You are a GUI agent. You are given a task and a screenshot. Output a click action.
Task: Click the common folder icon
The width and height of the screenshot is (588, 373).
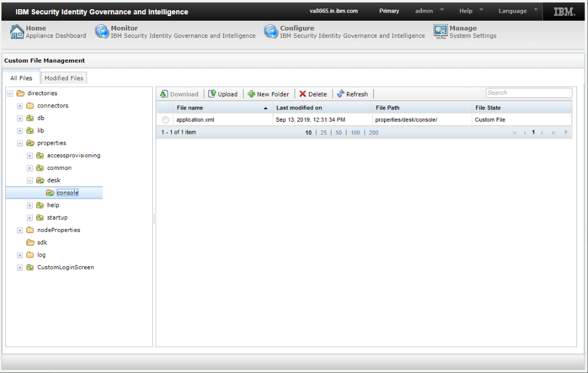pyautogui.click(x=40, y=168)
